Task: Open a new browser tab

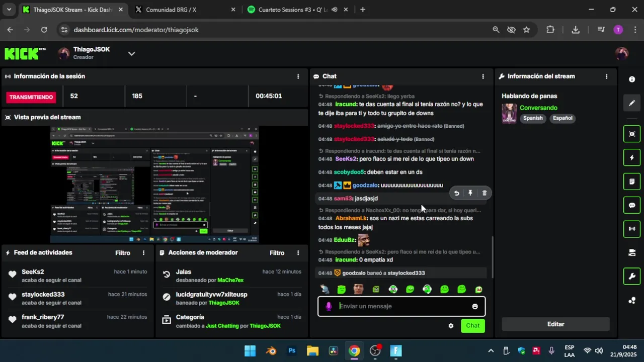Action: pos(363,10)
